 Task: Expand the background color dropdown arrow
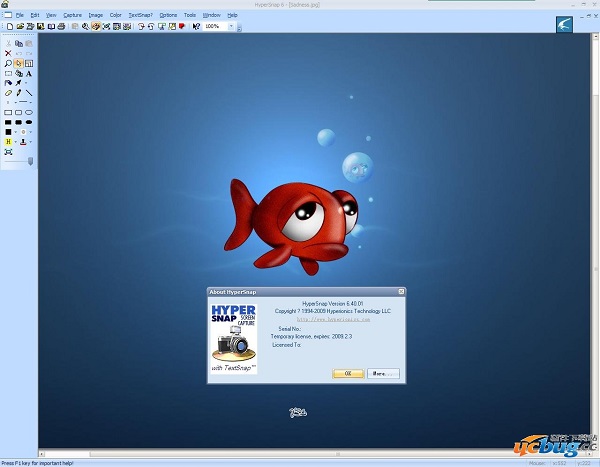(x=31, y=132)
